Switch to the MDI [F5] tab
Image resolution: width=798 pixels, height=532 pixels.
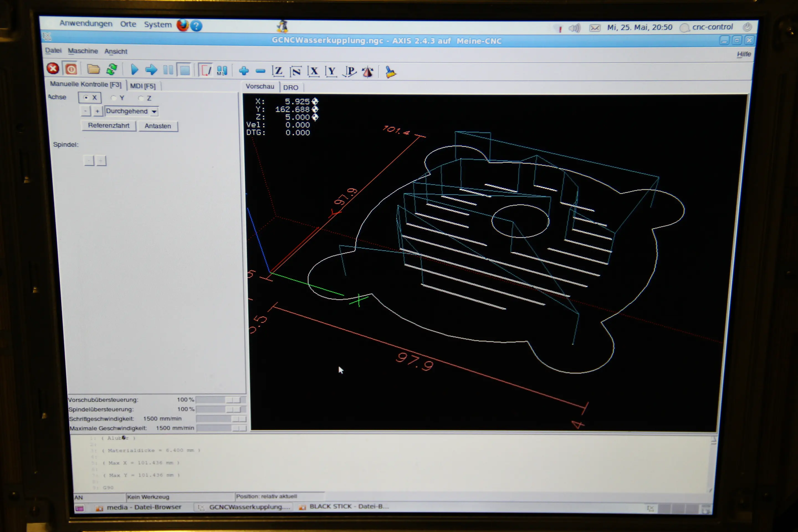[x=142, y=86]
